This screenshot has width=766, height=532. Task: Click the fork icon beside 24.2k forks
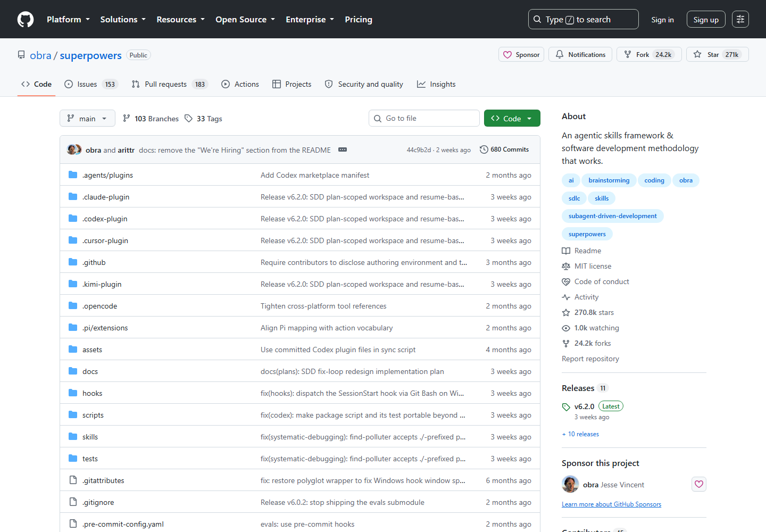[x=566, y=343]
